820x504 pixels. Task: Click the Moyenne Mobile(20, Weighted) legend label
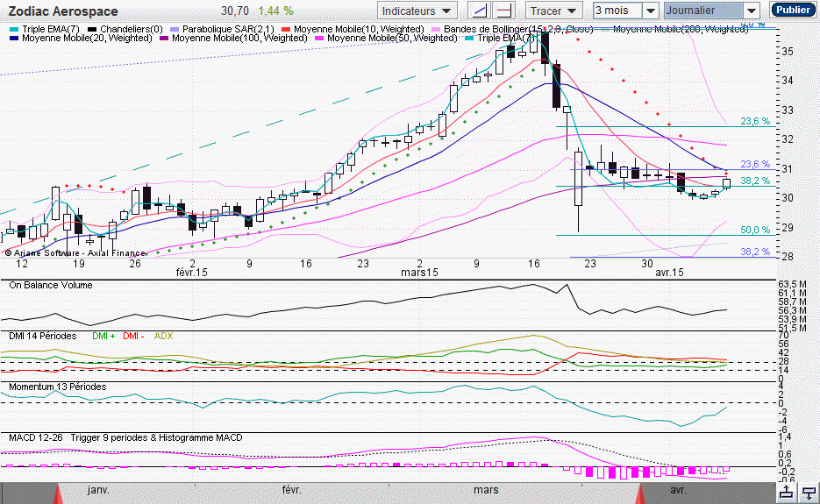point(88,39)
